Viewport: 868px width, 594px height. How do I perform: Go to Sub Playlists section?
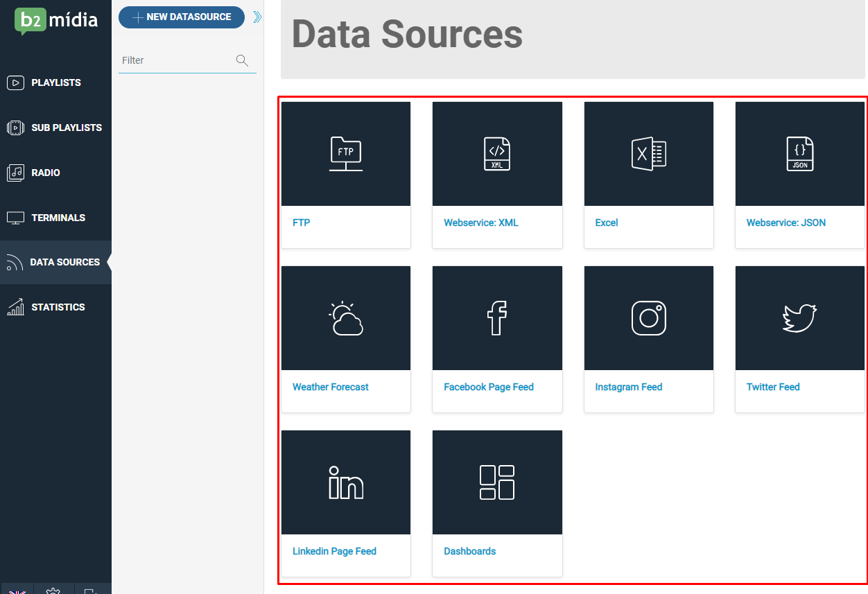[55, 128]
